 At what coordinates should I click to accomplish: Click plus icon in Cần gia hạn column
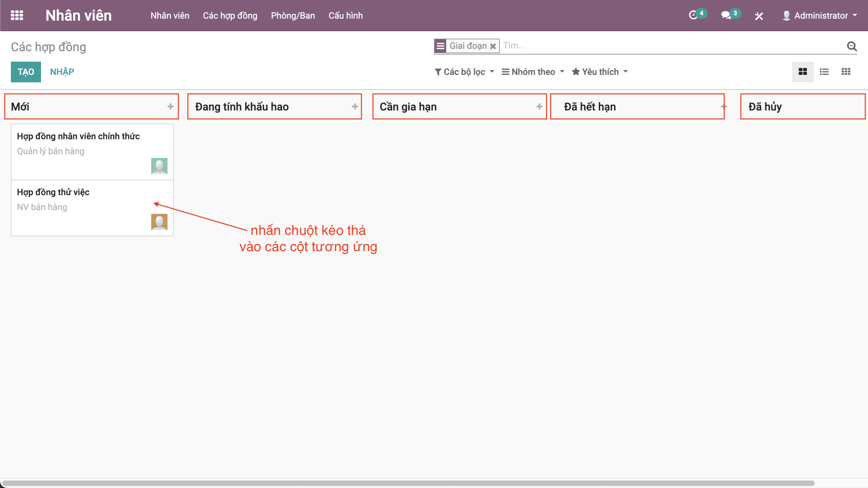tap(539, 107)
